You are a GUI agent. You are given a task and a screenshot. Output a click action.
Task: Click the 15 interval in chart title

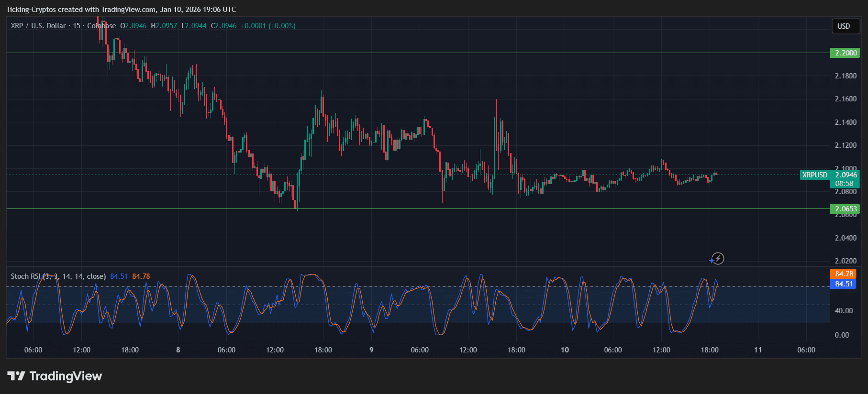[77, 26]
